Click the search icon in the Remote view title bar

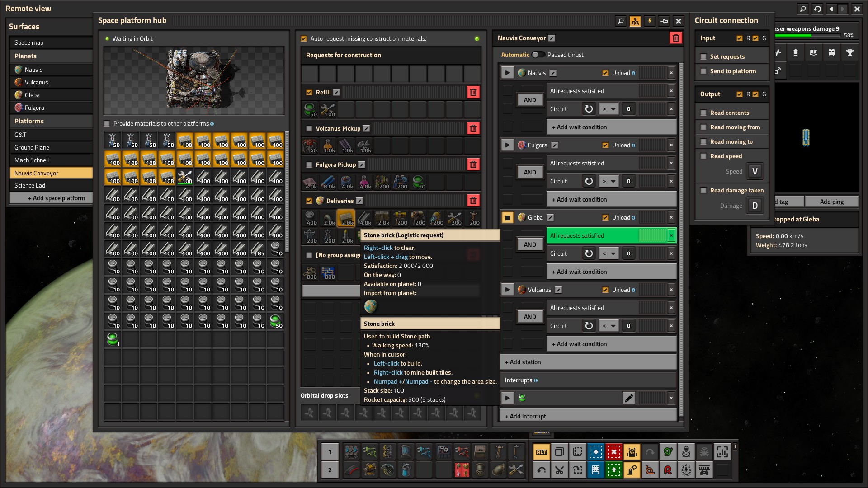point(803,9)
